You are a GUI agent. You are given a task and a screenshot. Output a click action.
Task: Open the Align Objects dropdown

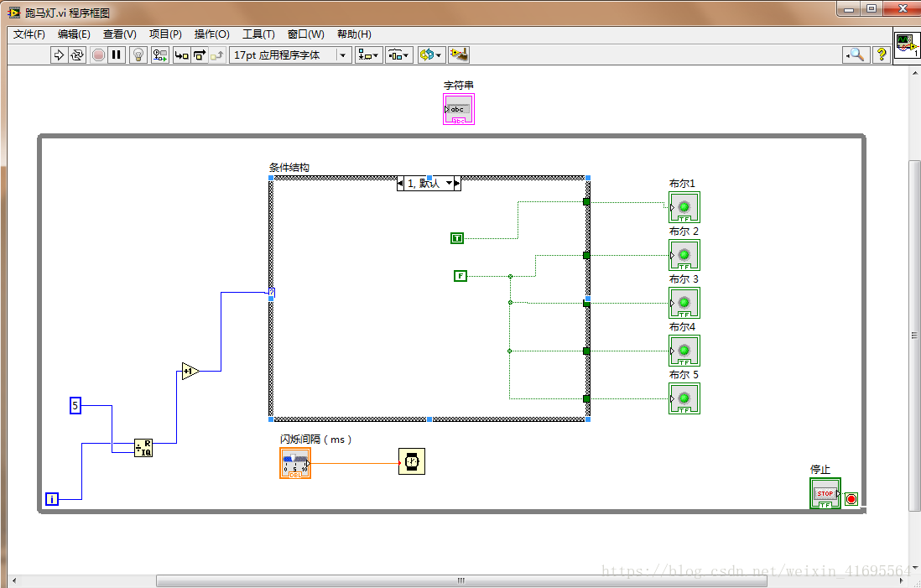click(367, 55)
